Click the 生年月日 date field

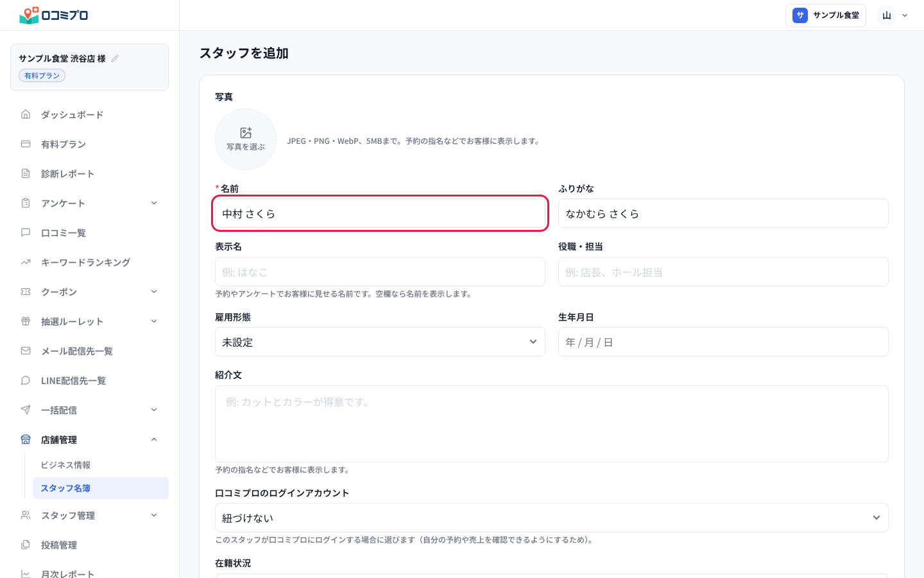pyautogui.click(x=723, y=342)
